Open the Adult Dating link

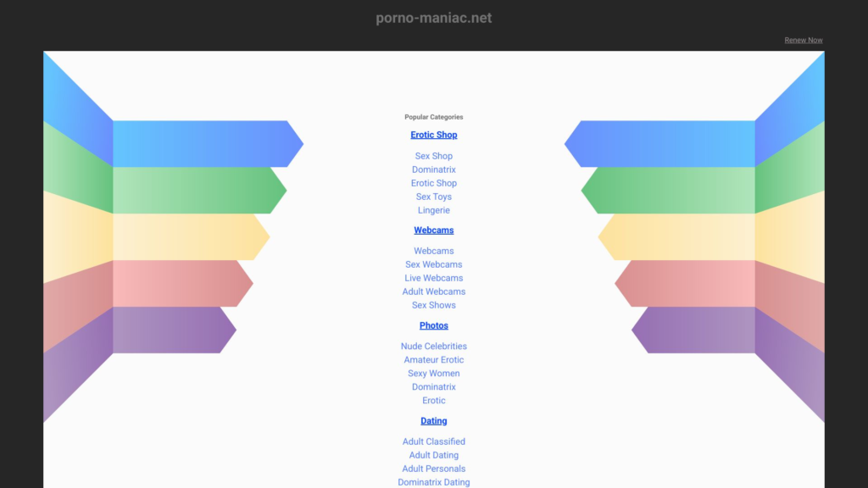(433, 455)
